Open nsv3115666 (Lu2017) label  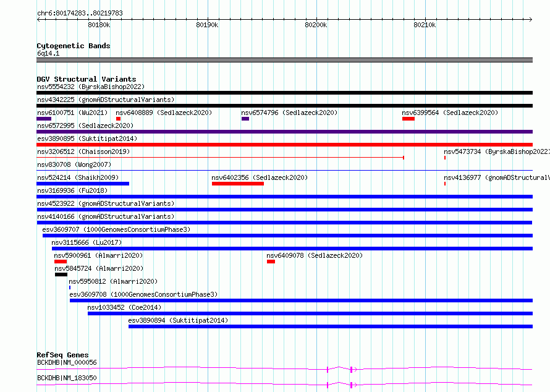[87, 242]
